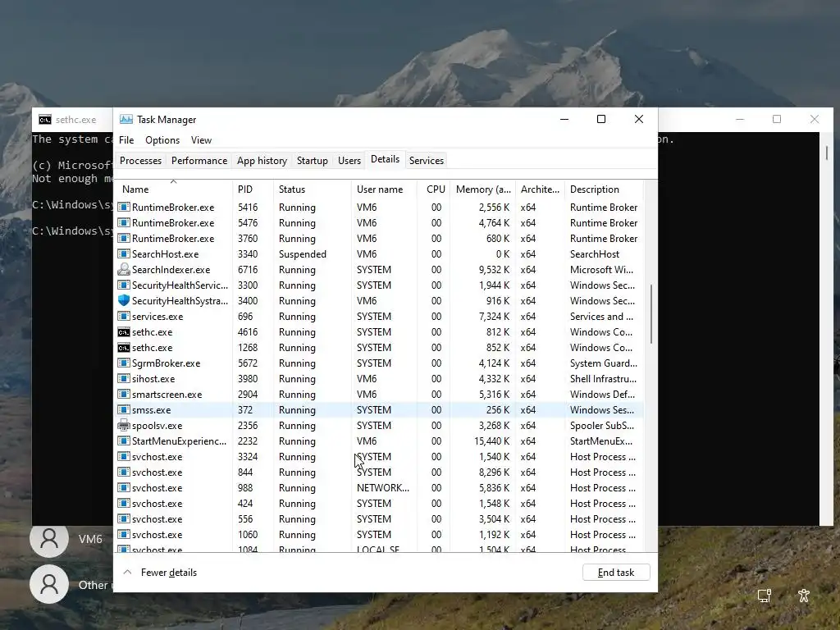Click the console window's vertical scrollbar
840x630 pixels.
pos(826,153)
